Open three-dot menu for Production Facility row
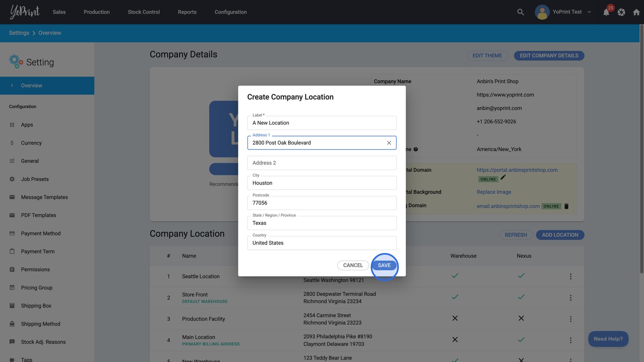Screen dimensions: 644x362 tap(570, 319)
